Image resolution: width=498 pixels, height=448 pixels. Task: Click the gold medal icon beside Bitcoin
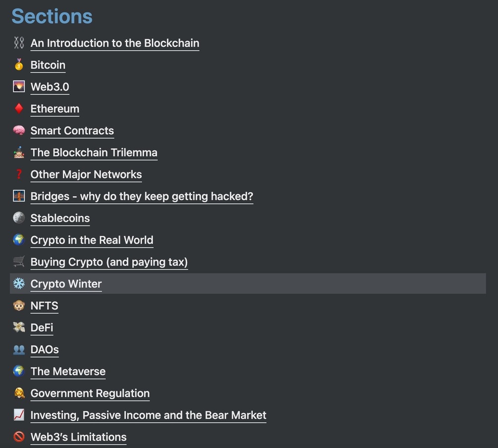[19, 65]
